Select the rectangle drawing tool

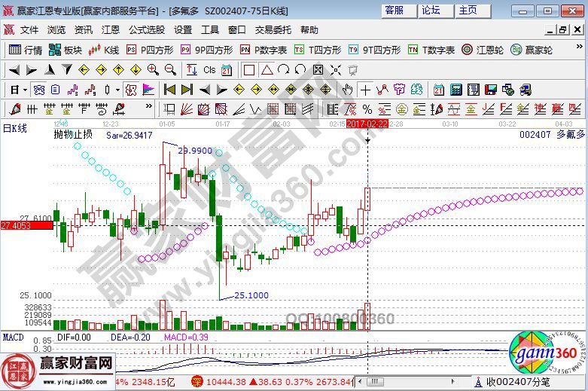(248, 69)
